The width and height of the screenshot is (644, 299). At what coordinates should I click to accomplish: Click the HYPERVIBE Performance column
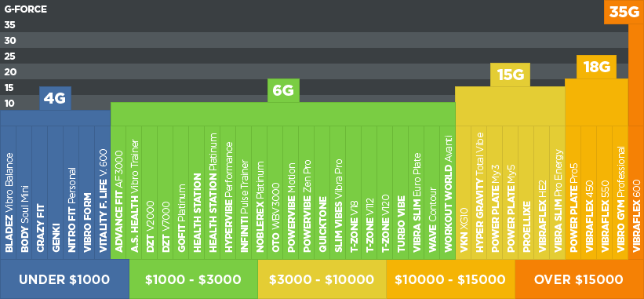pyautogui.click(x=228, y=192)
